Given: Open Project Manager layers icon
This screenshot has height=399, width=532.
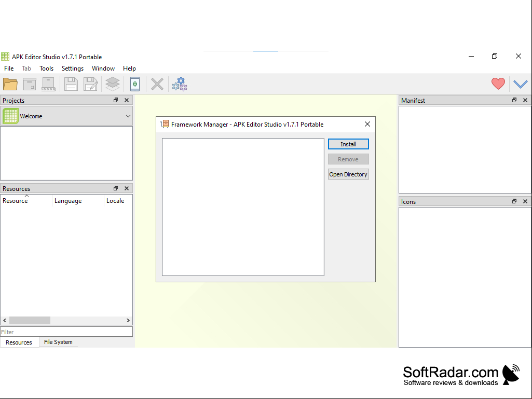Looking at the screenshot, I should pyautogui.click(x=112, y=84).
